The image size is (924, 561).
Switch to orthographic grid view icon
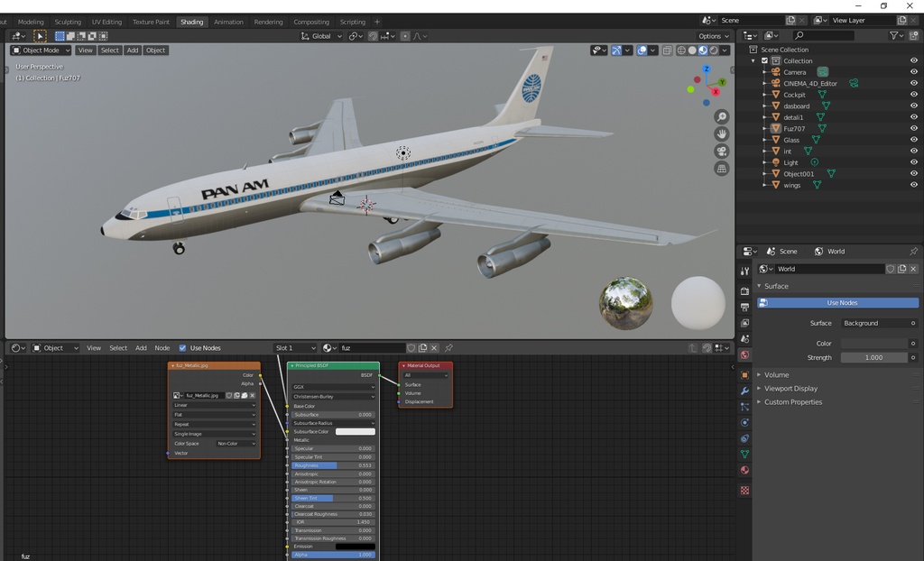(721, 170)
